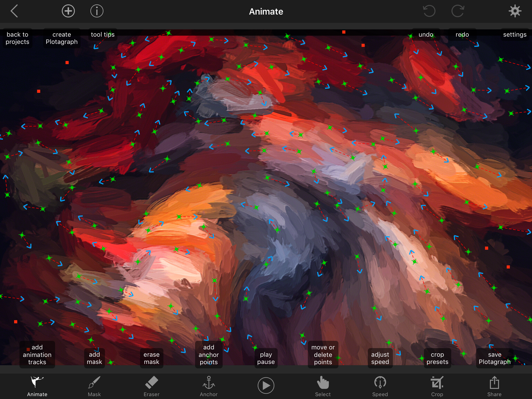
Task: Redo the last action
Action: [458, 11]
